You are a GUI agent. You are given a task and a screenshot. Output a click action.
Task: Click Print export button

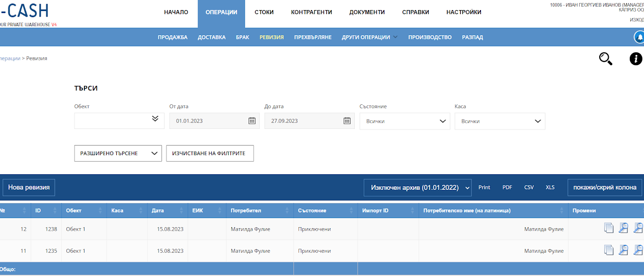pos(484,187)
